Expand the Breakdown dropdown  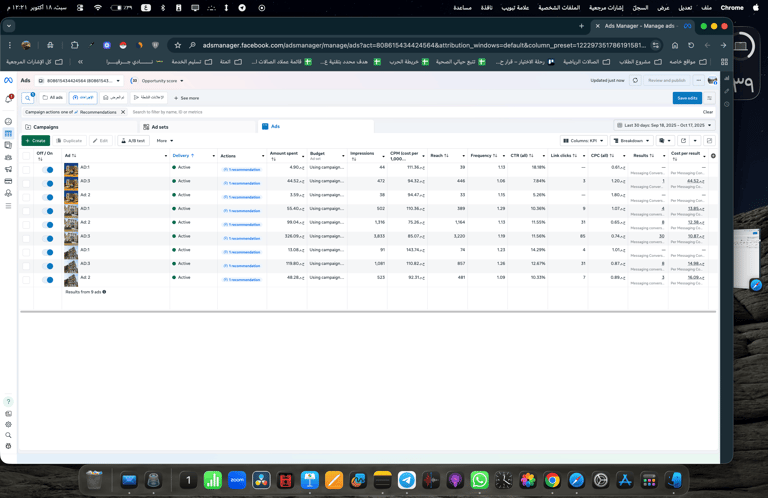tap(632, 141)
